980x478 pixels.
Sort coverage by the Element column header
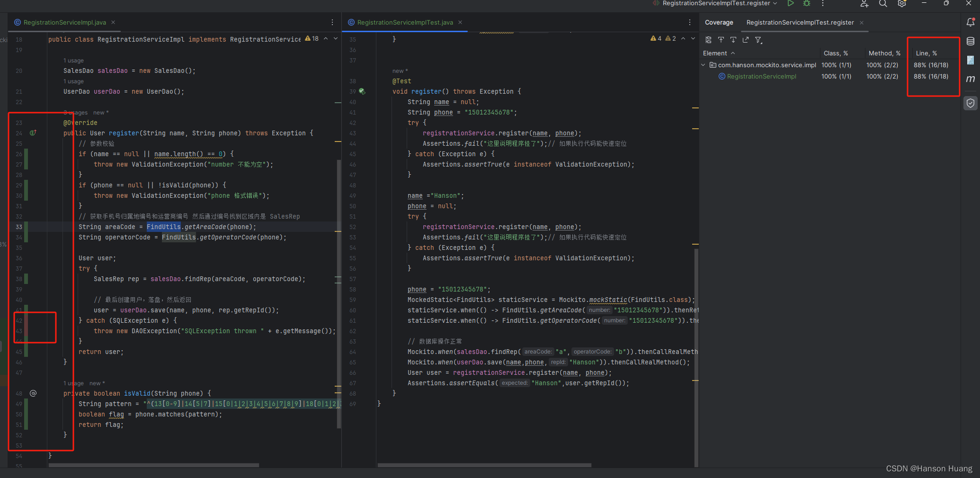pyautogui.click(x=719, y=53)
